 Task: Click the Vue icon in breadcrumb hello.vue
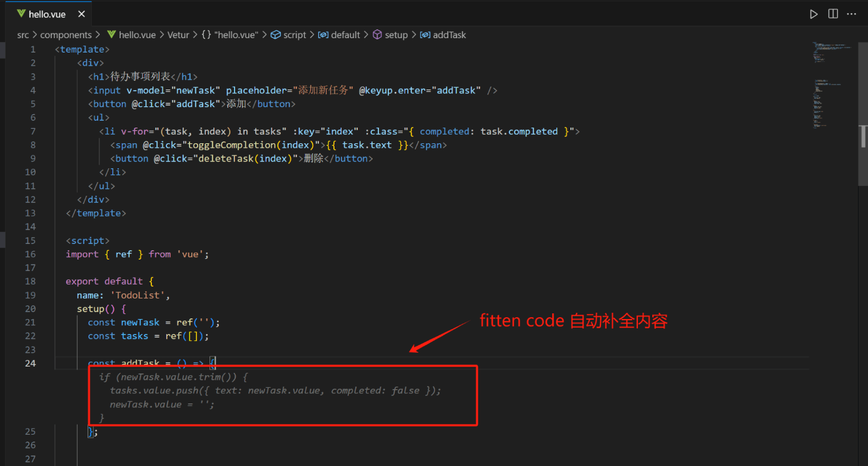pos(111,35)
